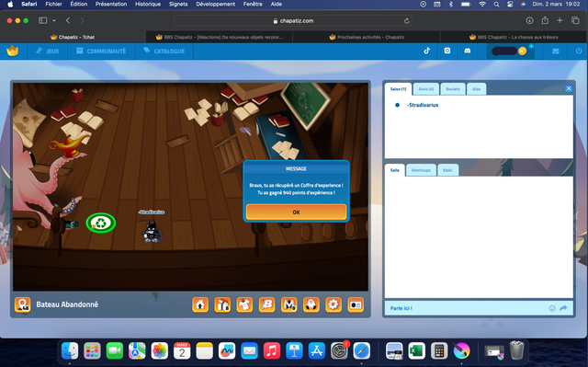The width and height of the screenshot is (588, 367).
Task: Open a new tab with the plus icon
Action: (560, 20)
